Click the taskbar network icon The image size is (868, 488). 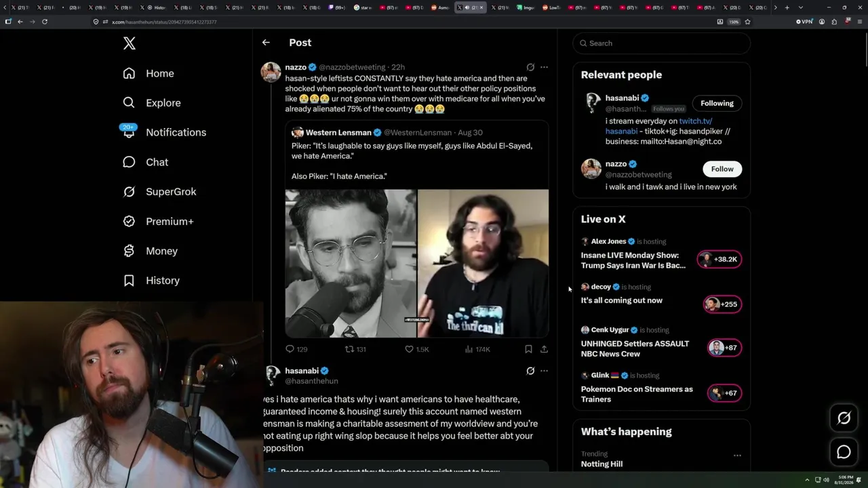pyautogui.click(x=817, y=480)
